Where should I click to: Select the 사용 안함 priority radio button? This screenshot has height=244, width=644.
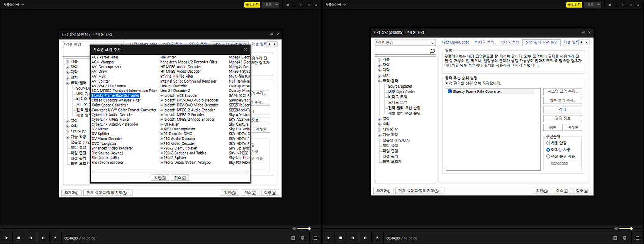tap(548, 143)
